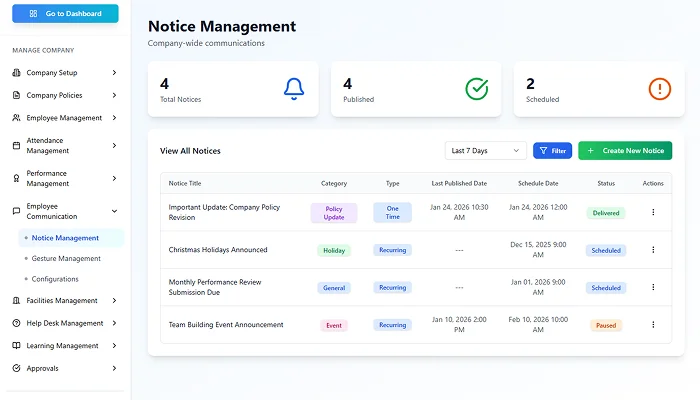700x400 pixels.
Task: Open Gesture Management submenu item
Action: coord(66,258)
